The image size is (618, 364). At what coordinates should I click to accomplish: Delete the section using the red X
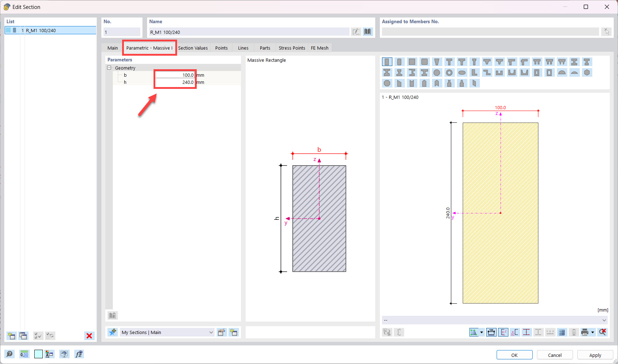89,336
